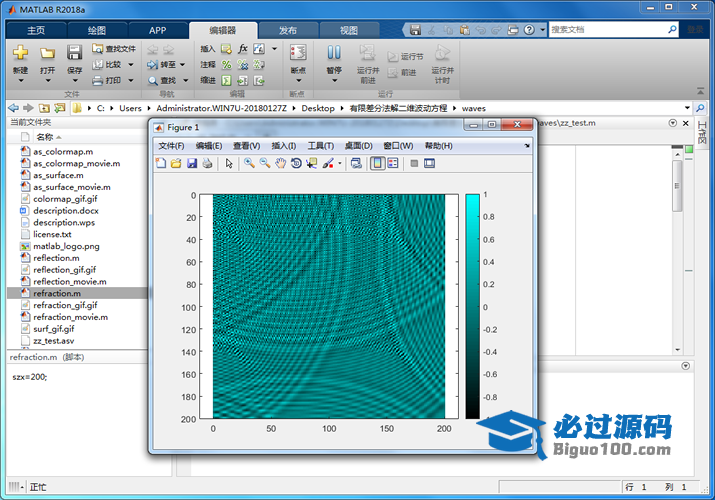Click the comment percent (%) icon
Image resolution: width=715 pixels, height=500 pixels.
226,65
